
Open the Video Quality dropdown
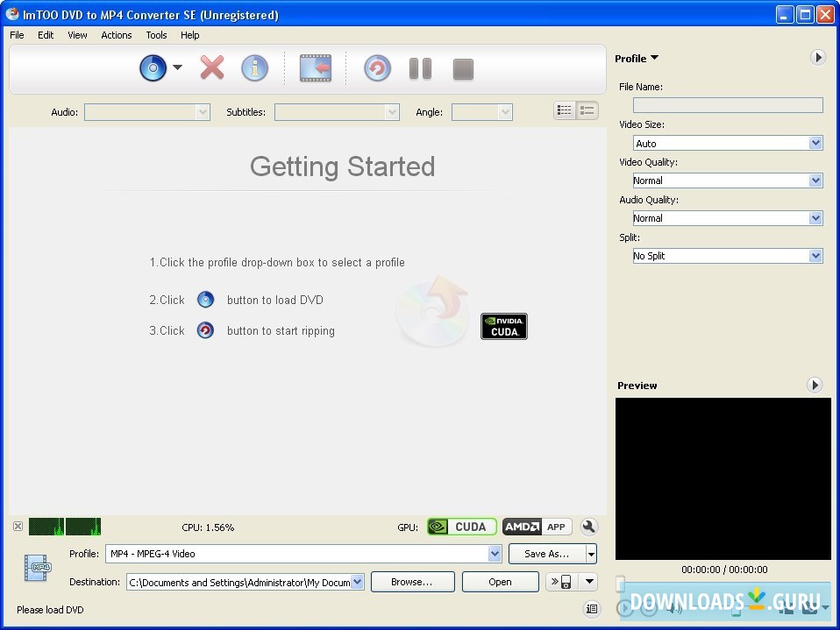coord(727,181)
